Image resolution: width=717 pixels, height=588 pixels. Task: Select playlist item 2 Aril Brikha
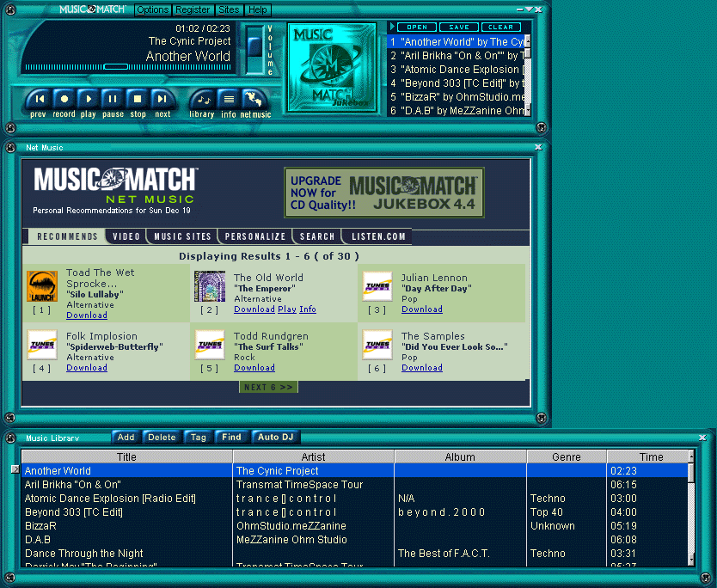[x=456, y=56]
